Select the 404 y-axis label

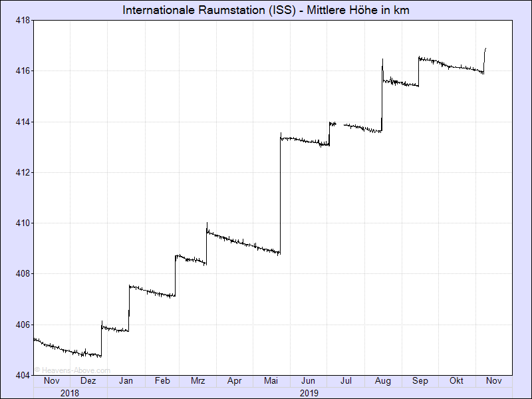(23, 375)
